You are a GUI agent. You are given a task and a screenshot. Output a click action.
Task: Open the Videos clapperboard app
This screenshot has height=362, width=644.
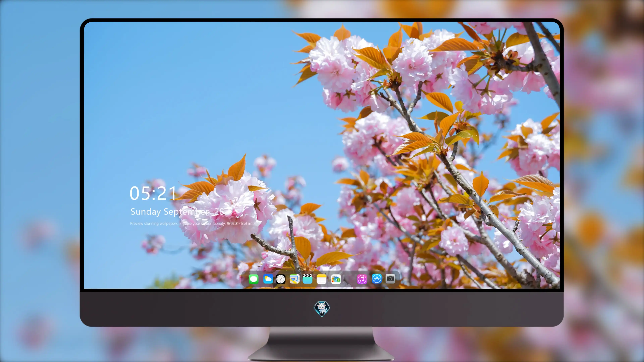(x=308, y=279)
